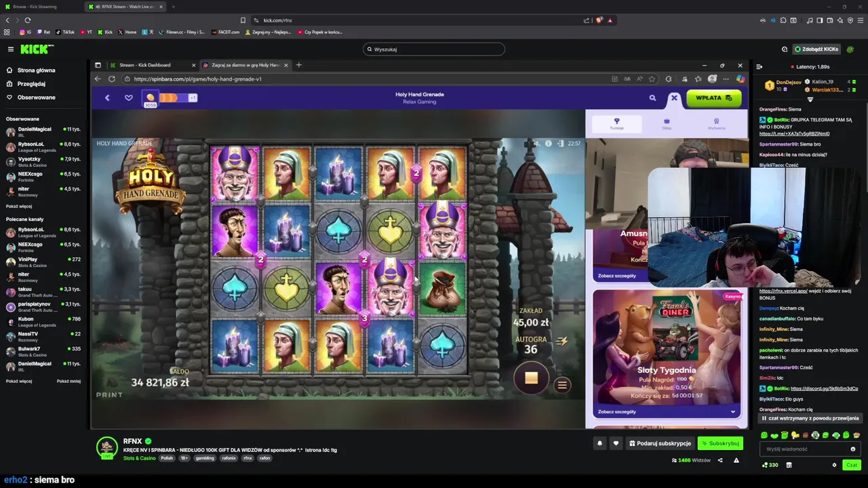Switch to Browse - Kick Streaming tab
868x488 pixels.
41,7
